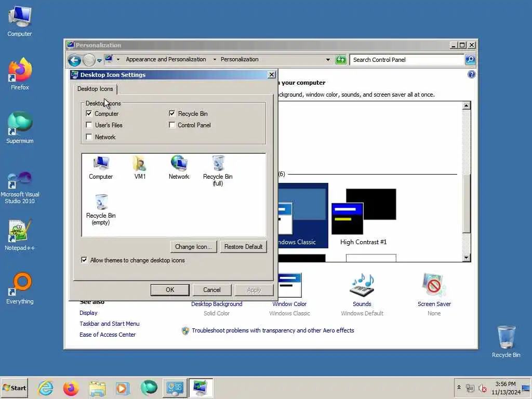532x399 pixels.
Task: Click the Change Icon button
Action: (193, 247)
